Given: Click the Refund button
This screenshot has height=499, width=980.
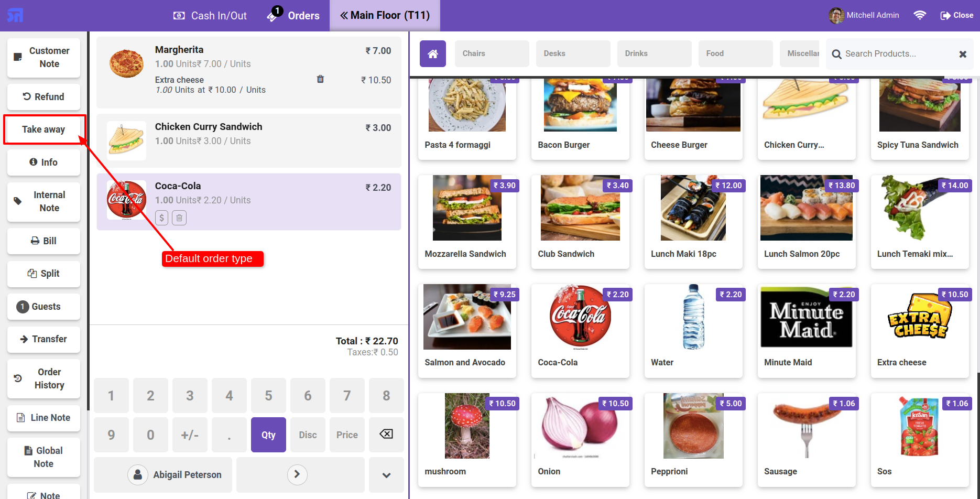Looking at the screenshot, I should (43, 97).
